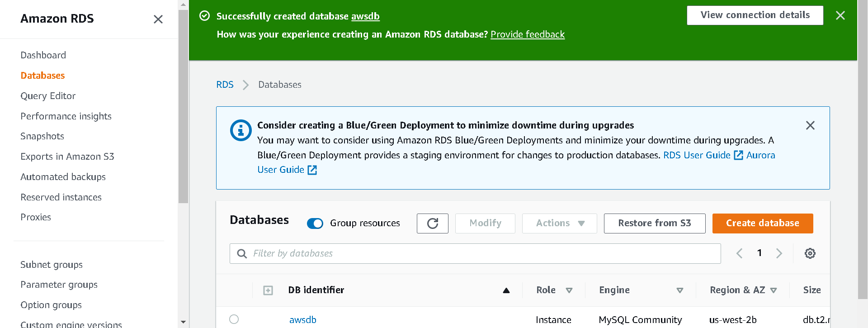The width and height of the screenshot is (868, 328).
Task: Open Reserved instances in the sidebar
Action: coord(61,197)
